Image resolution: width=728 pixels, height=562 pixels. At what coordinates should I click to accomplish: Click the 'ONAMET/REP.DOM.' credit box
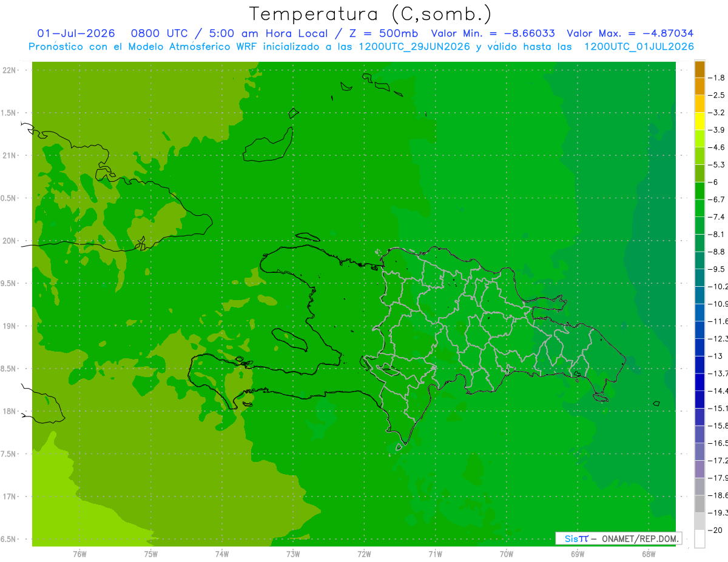[x=618, y=538]
